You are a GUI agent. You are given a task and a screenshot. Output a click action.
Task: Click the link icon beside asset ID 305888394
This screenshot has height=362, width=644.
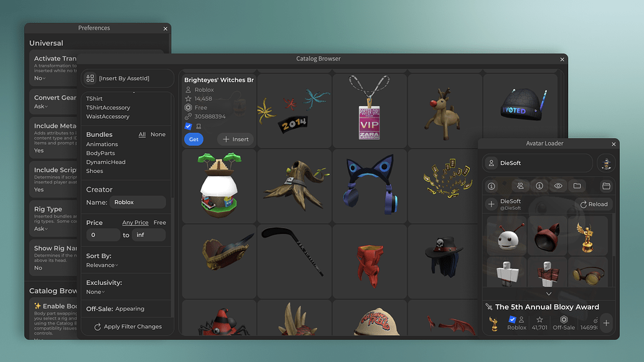[x=188, y=117]
